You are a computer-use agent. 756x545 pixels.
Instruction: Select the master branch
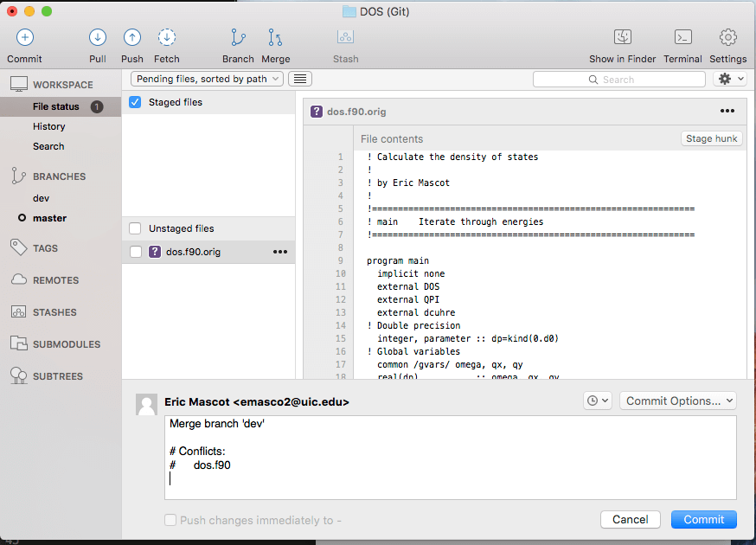pyautogui.click(x=49, y=218)
